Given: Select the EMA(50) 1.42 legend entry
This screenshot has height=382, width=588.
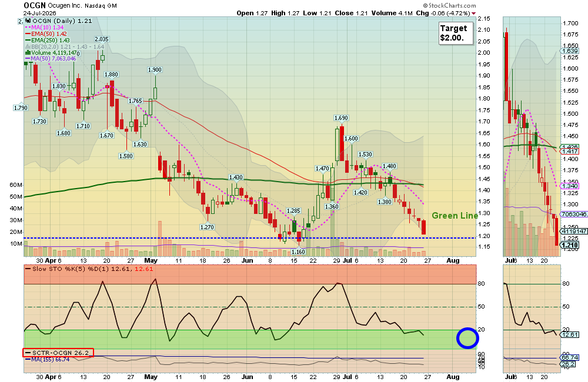Looking at the screenshot, I should click(x=46, y=33).
